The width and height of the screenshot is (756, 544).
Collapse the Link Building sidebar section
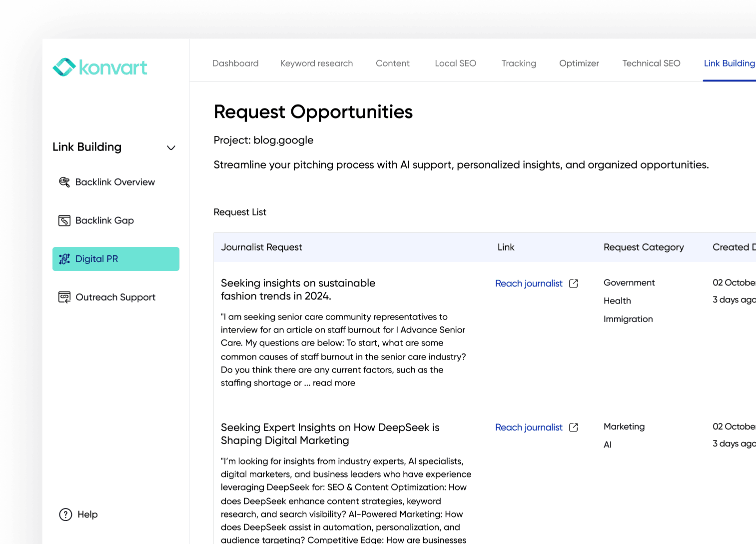click(x=171, y=147)
